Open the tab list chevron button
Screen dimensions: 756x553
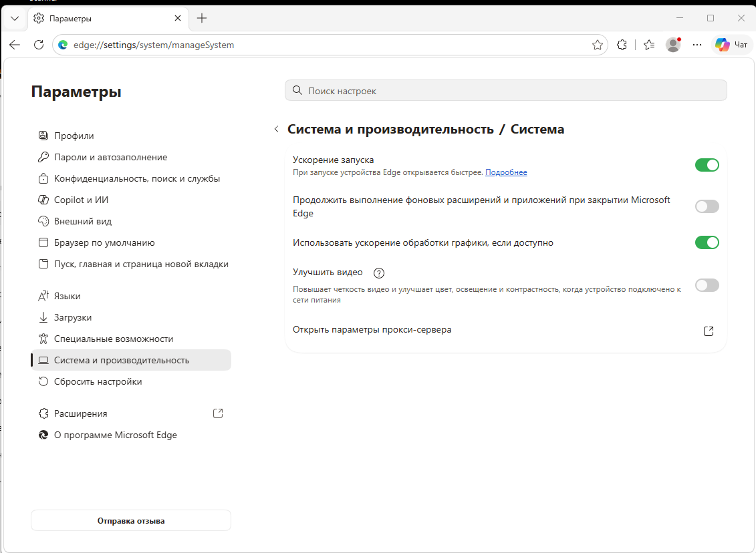[x=15, y=18]
